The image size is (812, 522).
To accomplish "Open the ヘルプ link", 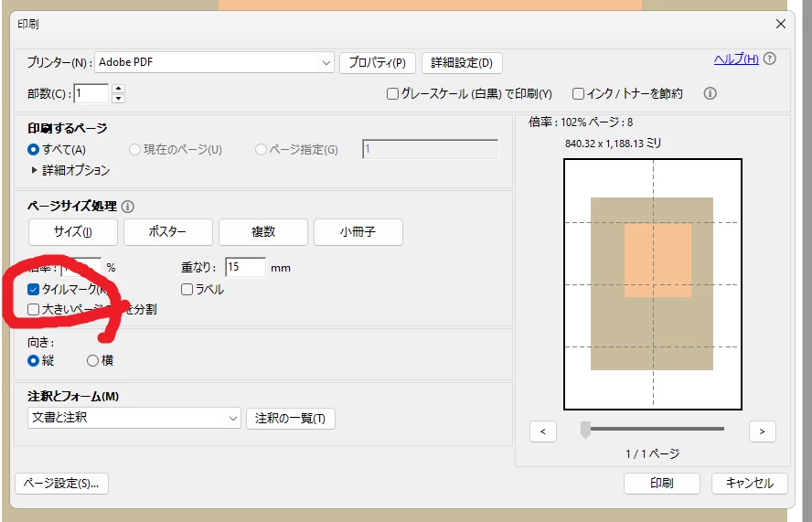I will point(736,59).
